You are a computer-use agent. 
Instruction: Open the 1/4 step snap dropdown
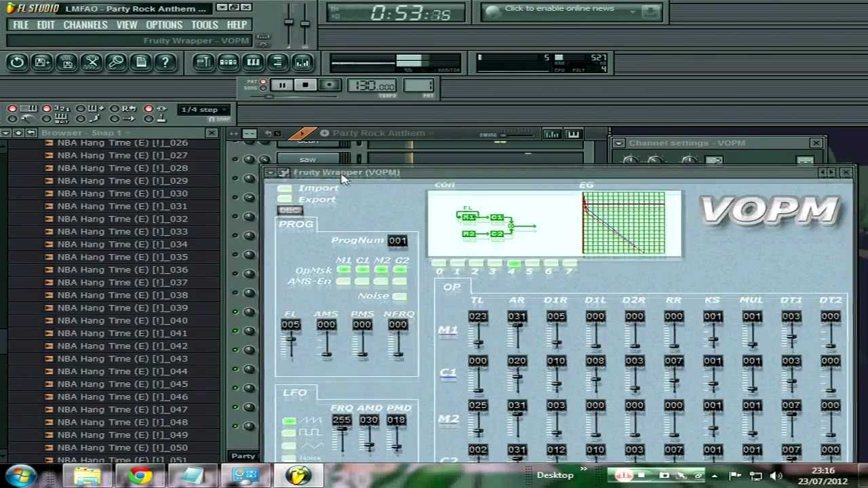tap(204, 110)
